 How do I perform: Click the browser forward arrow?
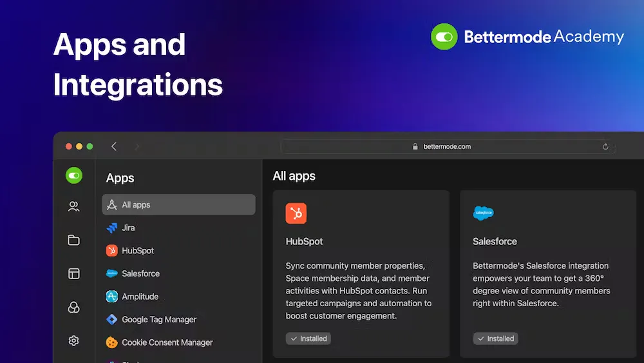point(137,146)
